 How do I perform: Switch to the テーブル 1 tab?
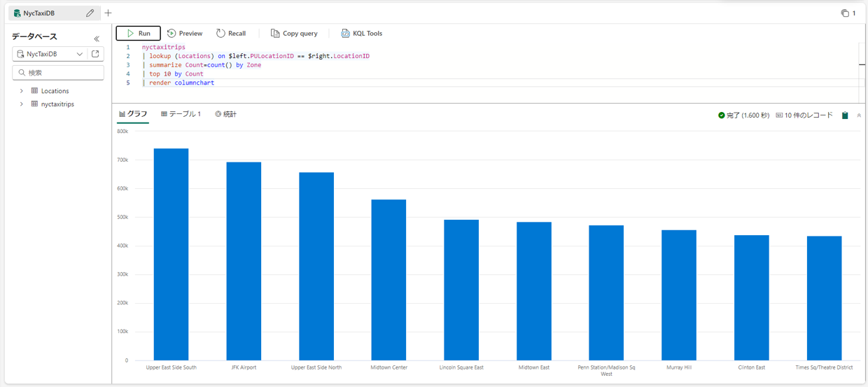click(x=181, y=114)
